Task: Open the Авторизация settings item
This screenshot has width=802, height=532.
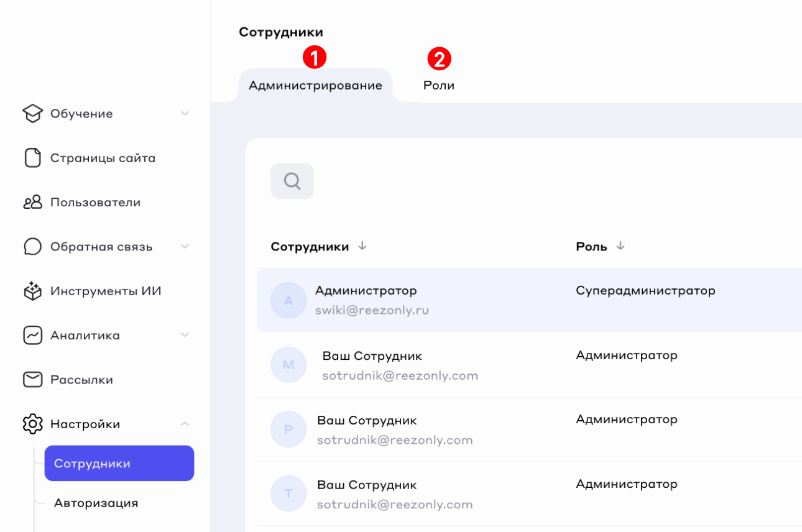Action: (x=96, y=503)
